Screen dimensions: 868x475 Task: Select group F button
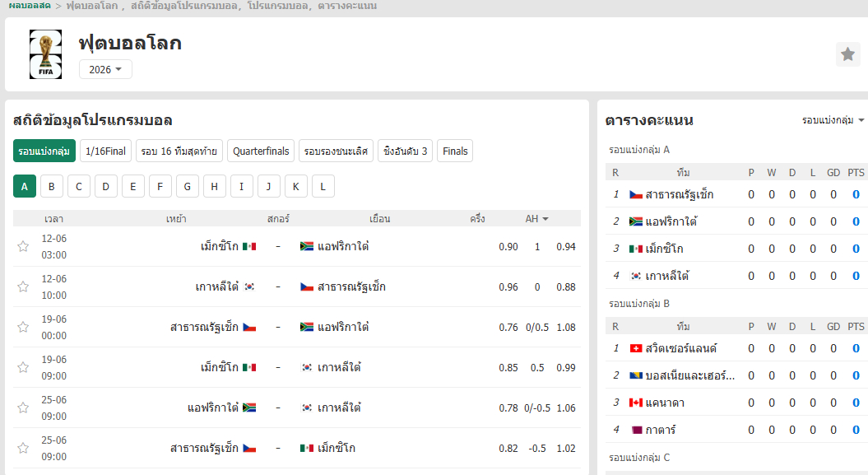[160, 187]
